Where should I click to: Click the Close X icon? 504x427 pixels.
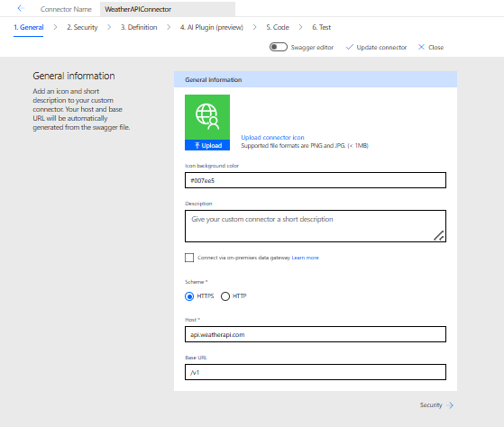click(421, 47)
